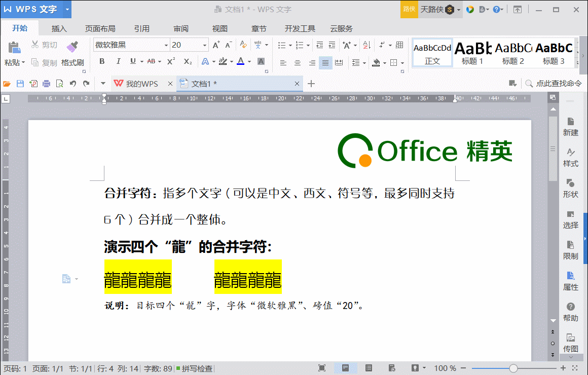This screenshot has height=375, width=588.
Task: Toggle Bold formatting
Action: pos(102,61)
